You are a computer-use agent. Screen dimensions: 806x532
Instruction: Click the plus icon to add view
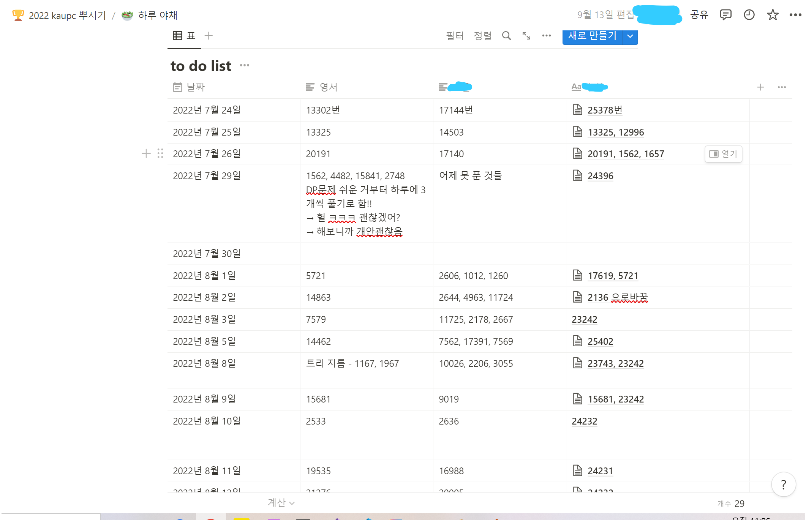[x=209, y=36]
